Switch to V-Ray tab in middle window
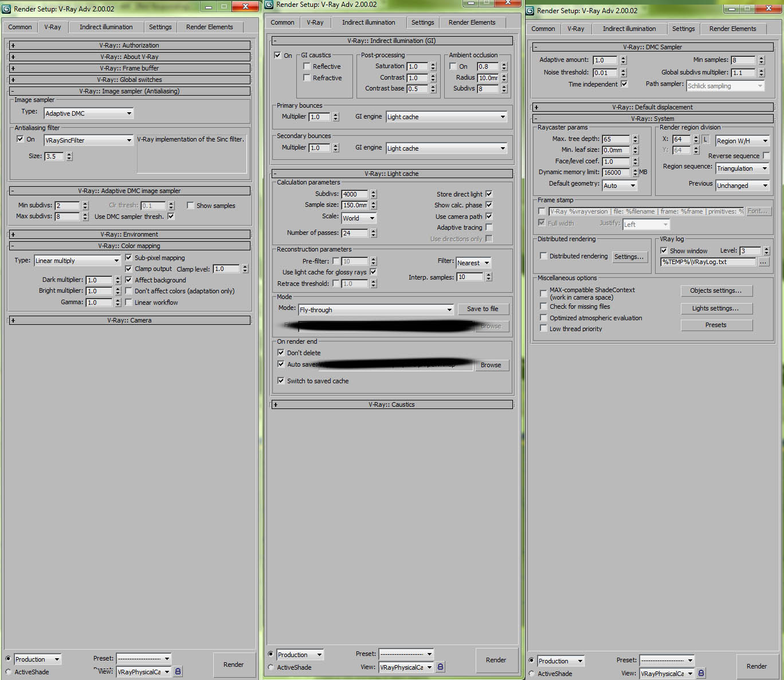 tap(315, 22)
